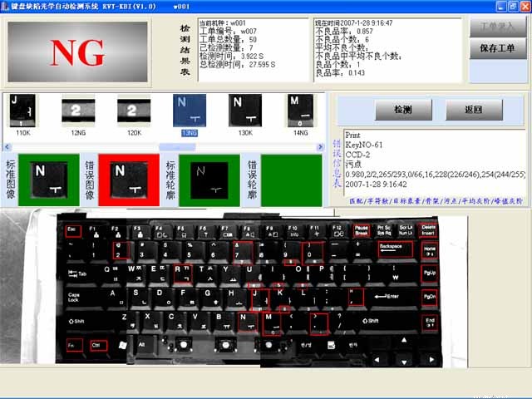532x399 pixels.
Task: Click the right arrow key in keyboard image
Action: coord(431,359)
